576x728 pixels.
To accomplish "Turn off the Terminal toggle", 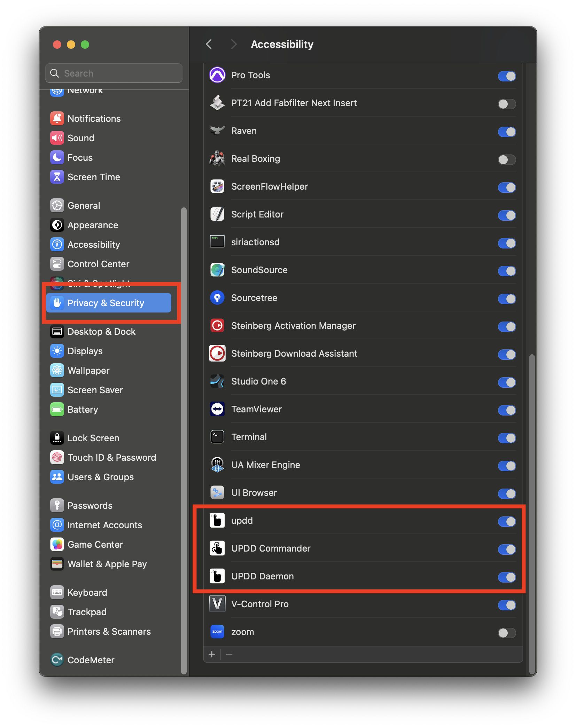I will (x=507, y=438).
